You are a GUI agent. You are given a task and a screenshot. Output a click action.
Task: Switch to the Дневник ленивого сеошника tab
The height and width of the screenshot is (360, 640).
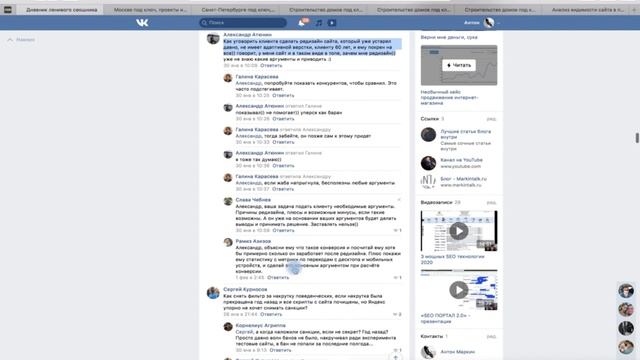(62, 9)
